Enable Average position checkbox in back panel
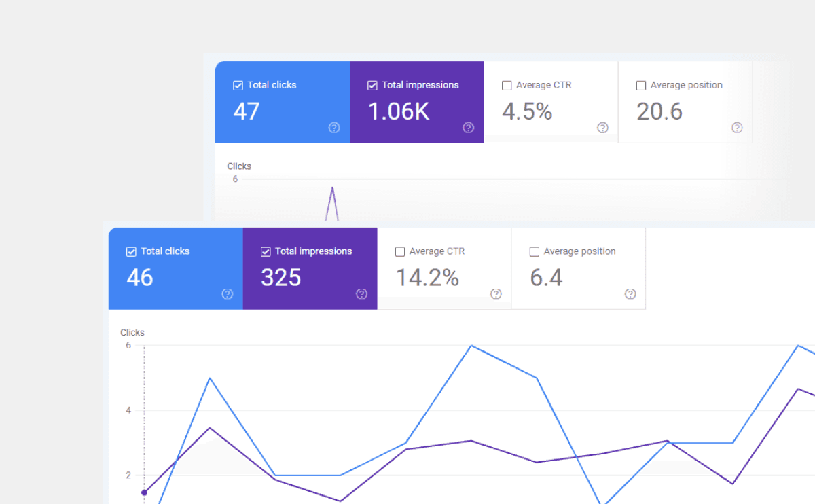Screen dimensions: 815x504 point(641,86)
